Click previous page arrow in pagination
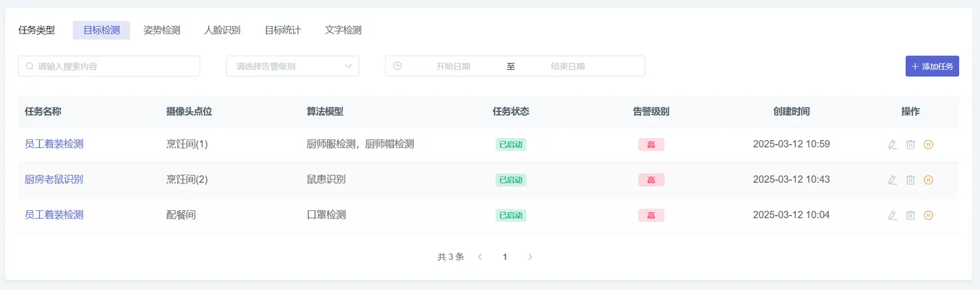980x290 pixels. coord(479,257)
